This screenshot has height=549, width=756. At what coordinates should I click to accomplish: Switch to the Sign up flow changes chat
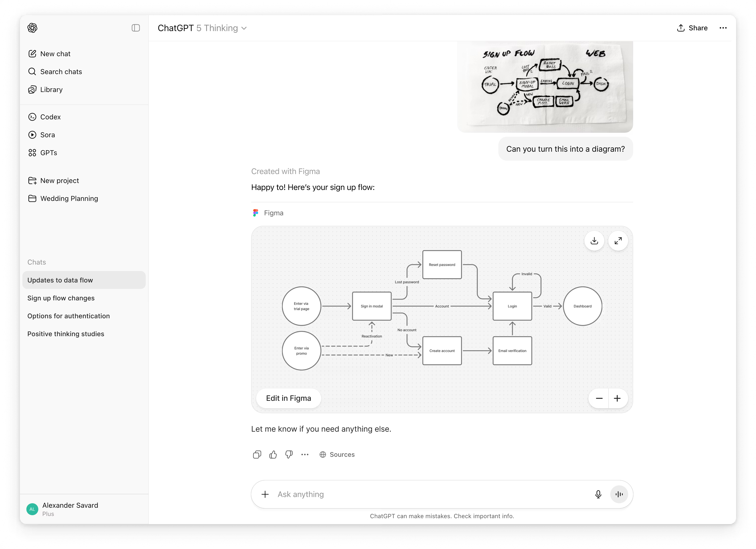(x=61, y=298)
